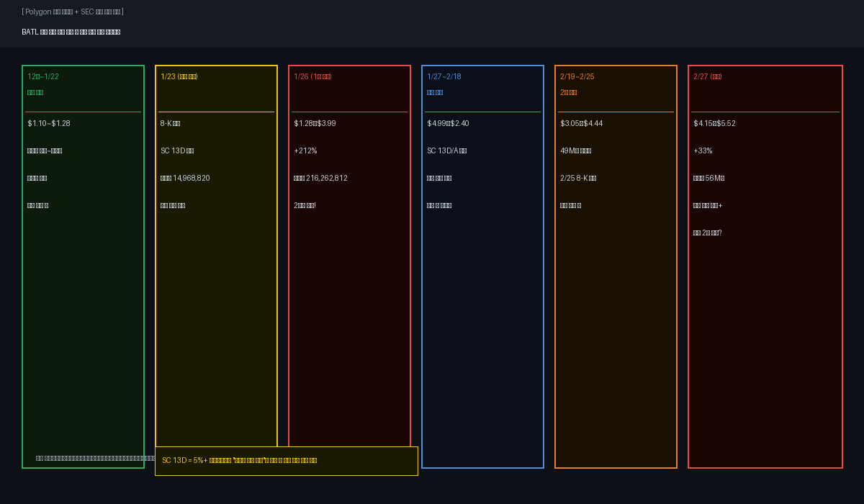The width and height of the screenshot is (864, 504).
Task: Select the $4.15→$5.52 price text
Action: (714, 124)
